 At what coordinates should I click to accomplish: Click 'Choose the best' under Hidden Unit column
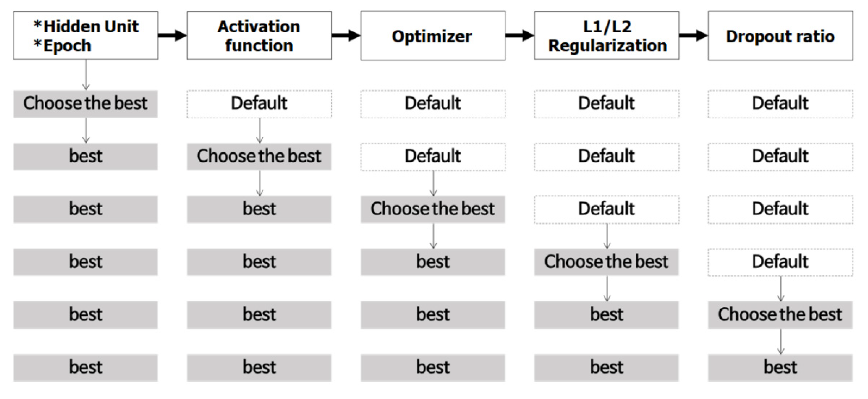click(86, 103)
